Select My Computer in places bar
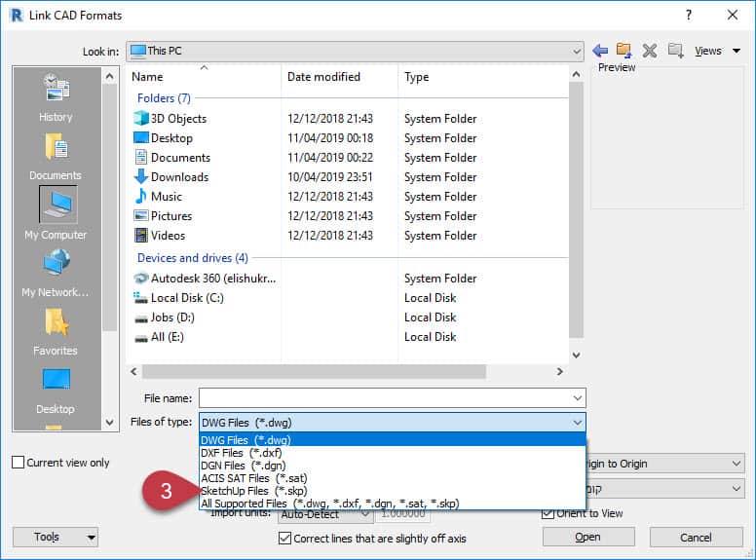The width and height of the screenshot is (756, 560). coord(56,213)
